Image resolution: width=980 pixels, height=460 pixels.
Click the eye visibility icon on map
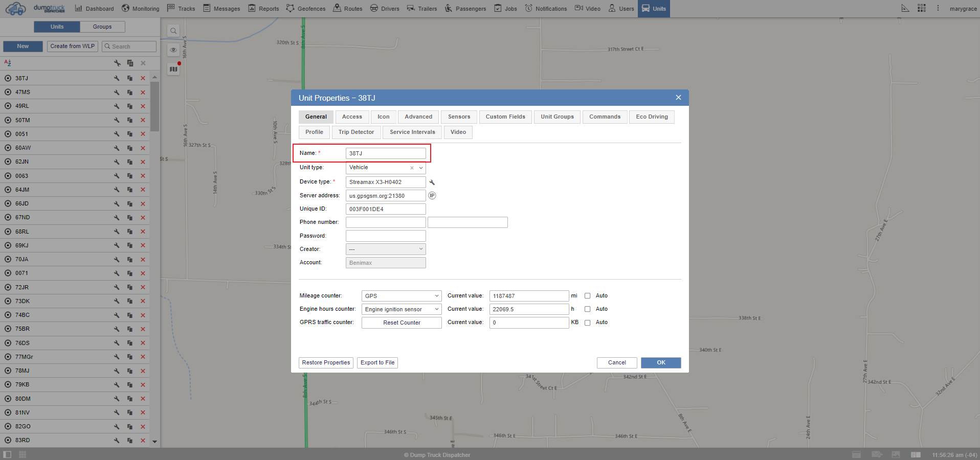click(173, 50)
